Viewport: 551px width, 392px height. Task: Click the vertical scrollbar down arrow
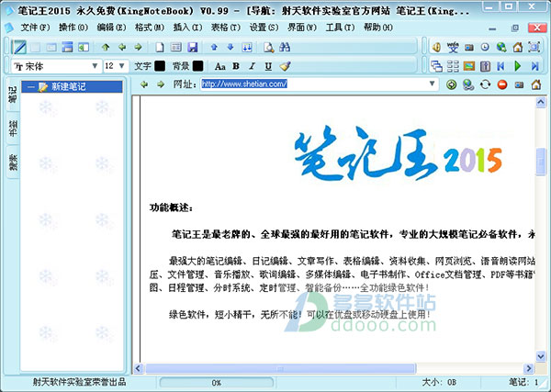(541, 356)
